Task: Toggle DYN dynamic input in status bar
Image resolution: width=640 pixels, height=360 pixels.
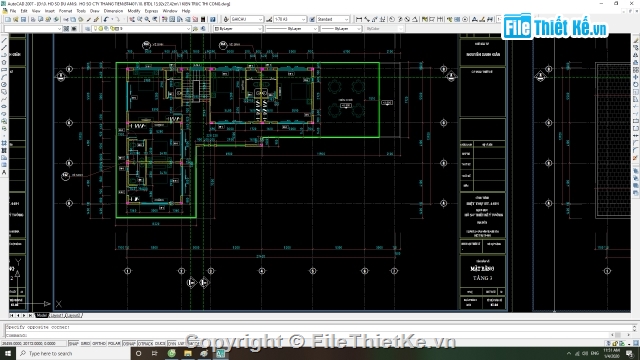Action: click(172, 344)
